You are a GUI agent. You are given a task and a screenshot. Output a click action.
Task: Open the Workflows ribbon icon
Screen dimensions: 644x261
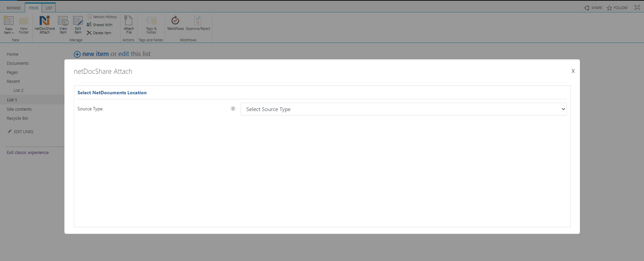click(175, 20)
